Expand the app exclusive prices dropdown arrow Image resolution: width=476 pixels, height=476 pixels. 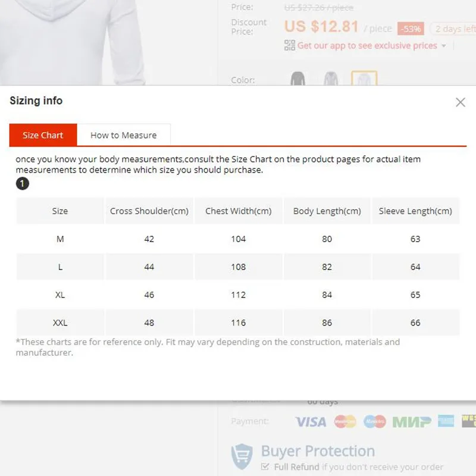pos(444,46)
